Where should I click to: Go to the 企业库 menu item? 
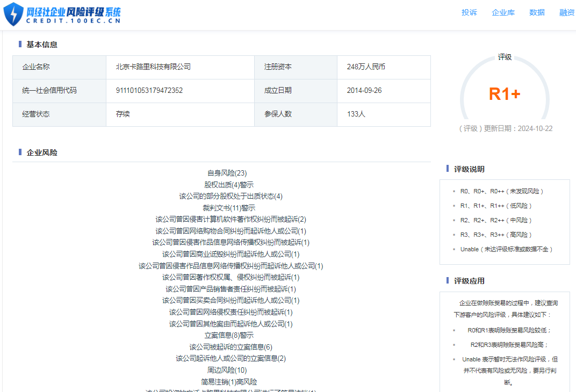point(503,12)
